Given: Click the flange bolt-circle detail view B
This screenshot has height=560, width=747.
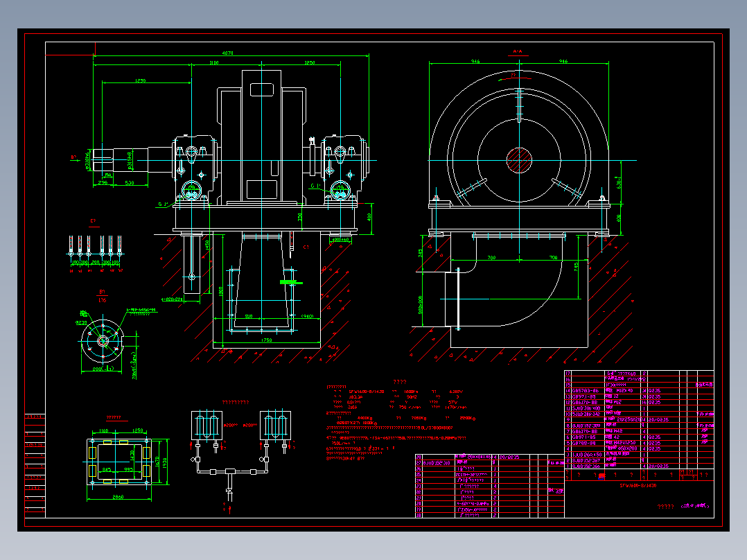Looking at the screenshot, I should point(103,341).
